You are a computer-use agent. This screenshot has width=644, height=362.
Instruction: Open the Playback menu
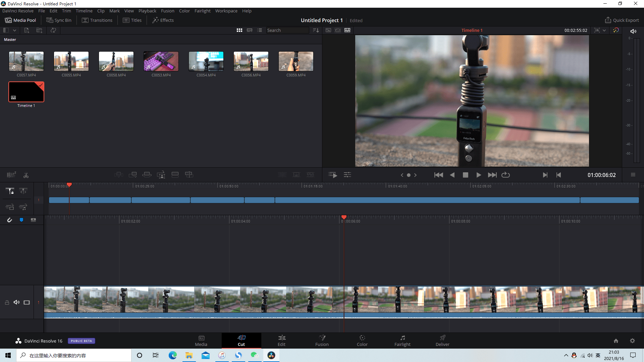(147, 11)
